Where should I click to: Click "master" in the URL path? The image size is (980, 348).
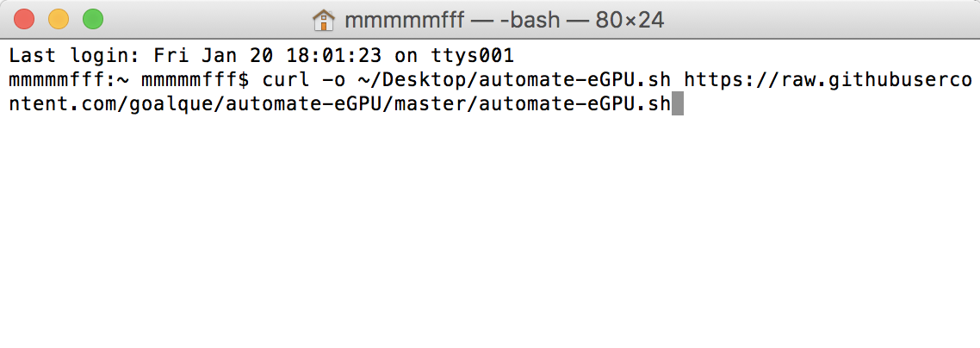tap(431, 105)
